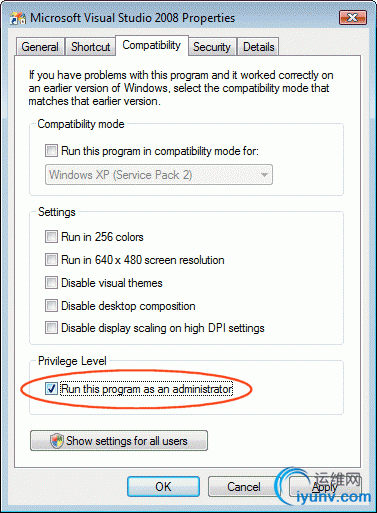The height and width of the screenshot is (513, 377).
Task: Go to the Security tab
Action: click(212, 47)
